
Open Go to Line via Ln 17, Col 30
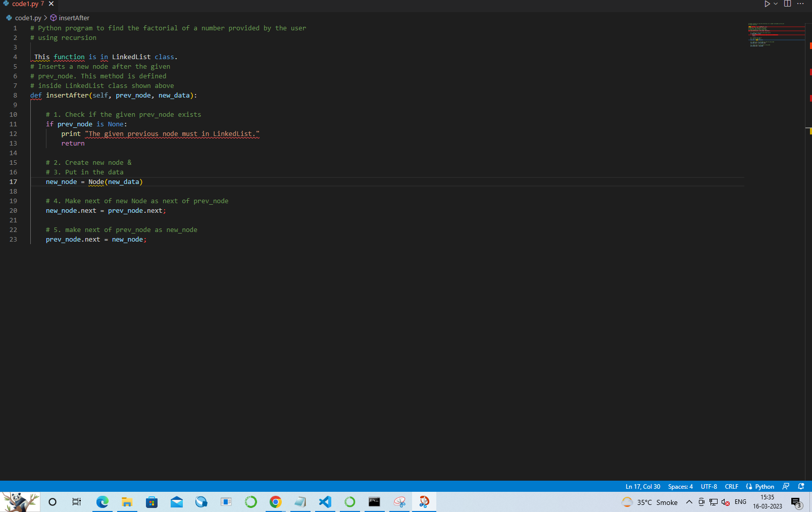pyautogui.click(x=643, y=487)
